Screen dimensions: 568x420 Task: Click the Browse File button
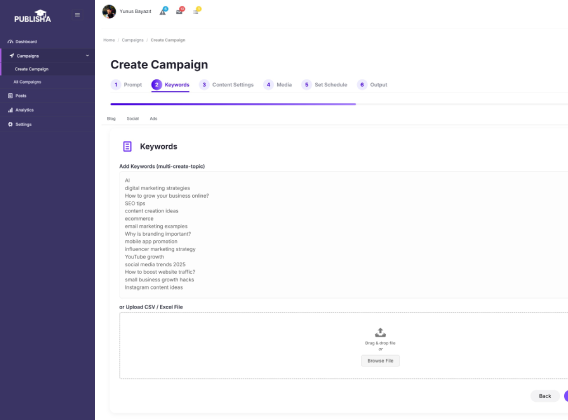380,361
